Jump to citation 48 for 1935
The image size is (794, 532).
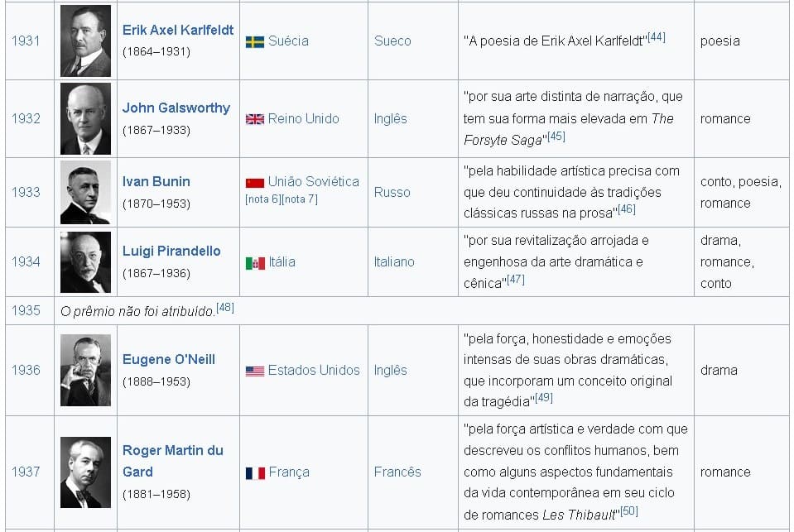pyautogui.click(x=224, y=308)
